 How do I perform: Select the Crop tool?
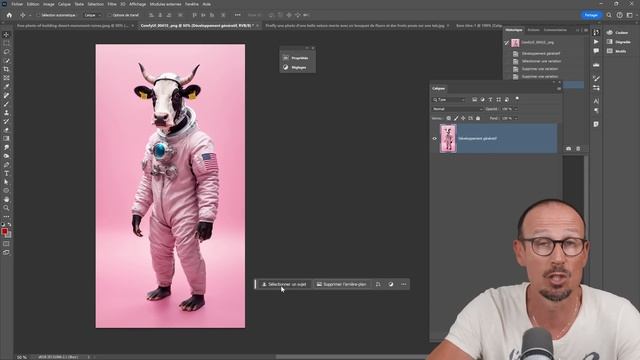coord(6,69)
